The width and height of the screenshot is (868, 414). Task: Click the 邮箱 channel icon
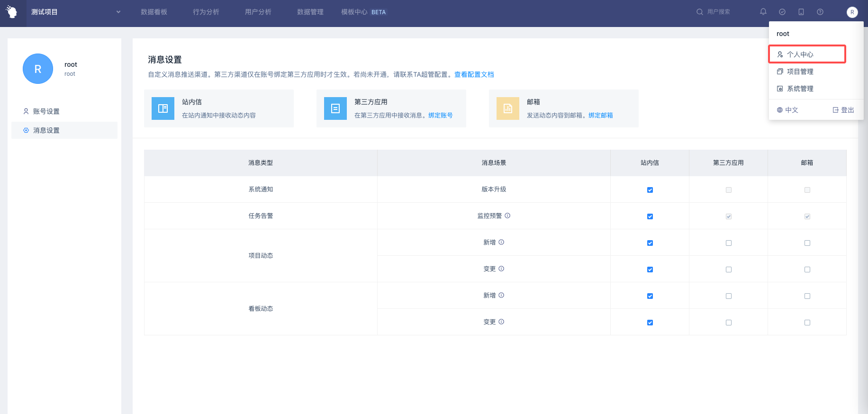coord(508,108)
